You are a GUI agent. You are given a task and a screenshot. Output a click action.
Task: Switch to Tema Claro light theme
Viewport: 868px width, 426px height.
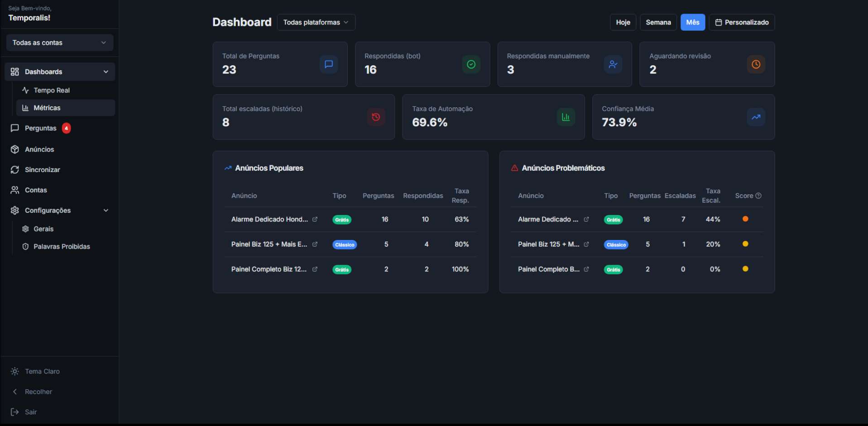[x=42, y=371]
